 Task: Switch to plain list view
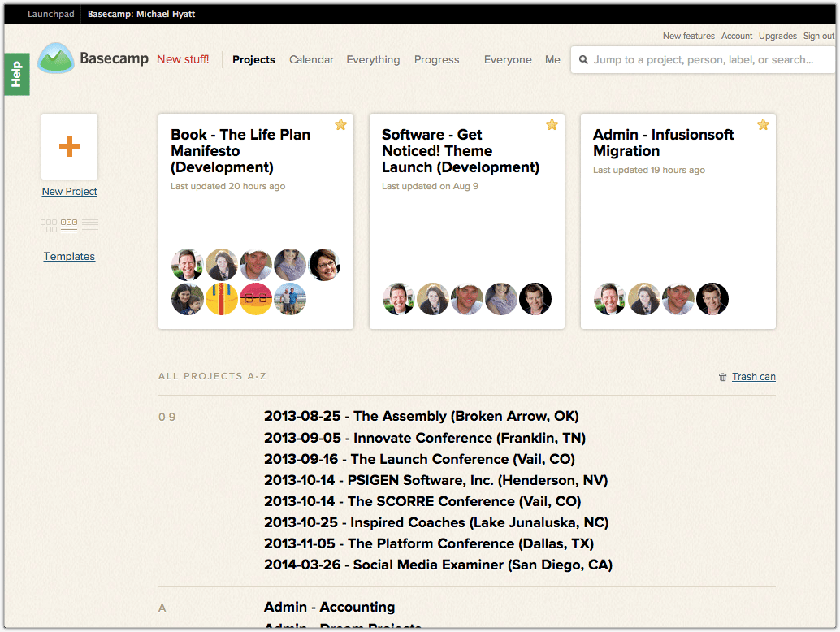tap(90, 226)
